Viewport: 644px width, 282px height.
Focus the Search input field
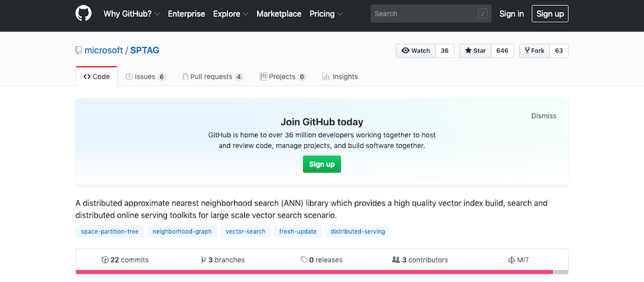pyautogui.click(x=431, y=13)
